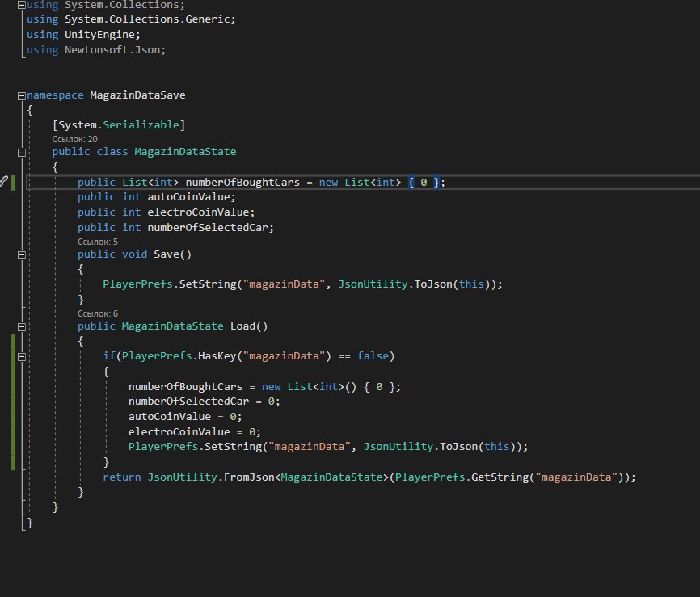Open the screwdriver quick actions icon
The width and height of the screenshot is (700, 597).
(x=3, y=181)
